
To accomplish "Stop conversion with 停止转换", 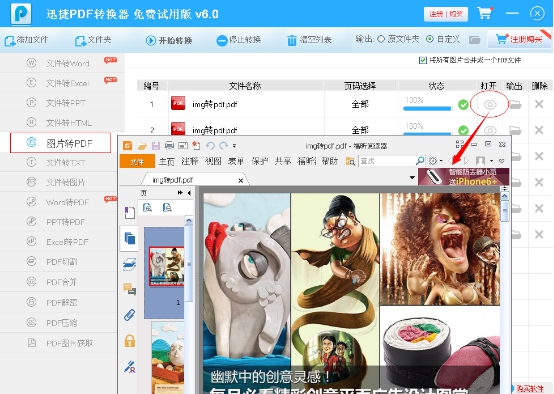I will 239,40.
